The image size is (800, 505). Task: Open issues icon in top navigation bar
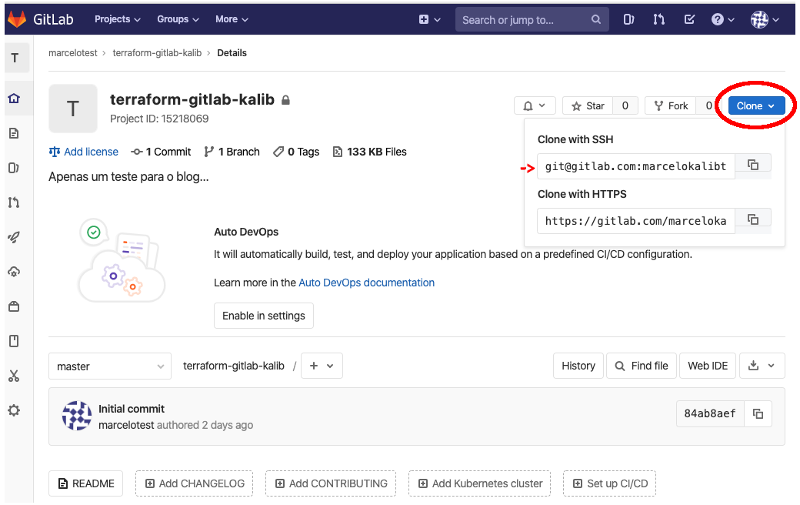coord(629,19)
